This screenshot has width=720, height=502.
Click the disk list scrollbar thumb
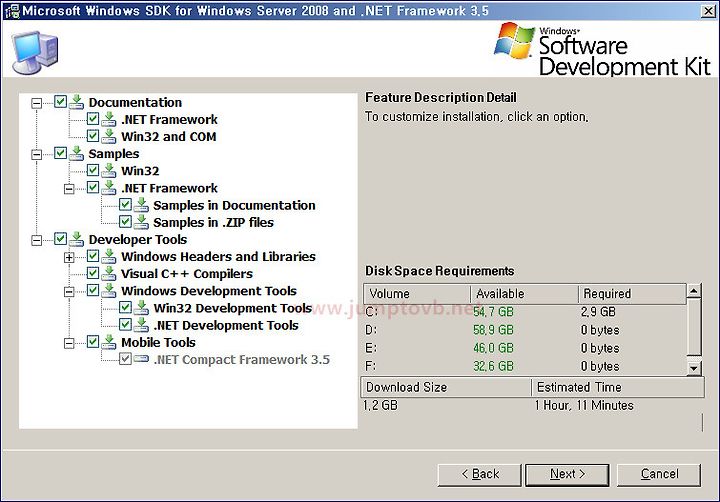click(x=694, y=327)
